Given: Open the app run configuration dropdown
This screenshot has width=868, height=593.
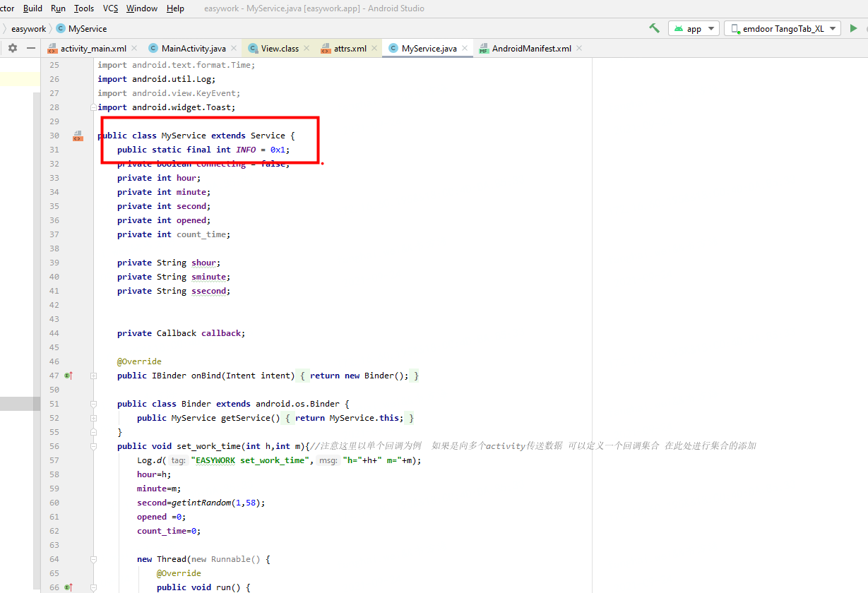Looking at the screenshot, I should 711,28.
